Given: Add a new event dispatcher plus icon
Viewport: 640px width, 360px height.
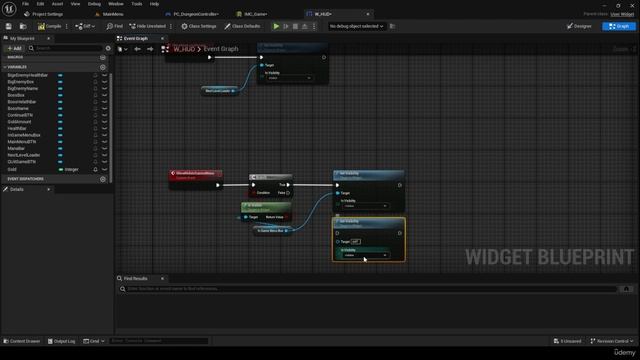Looking at the screenshot, I should point(103,179).
